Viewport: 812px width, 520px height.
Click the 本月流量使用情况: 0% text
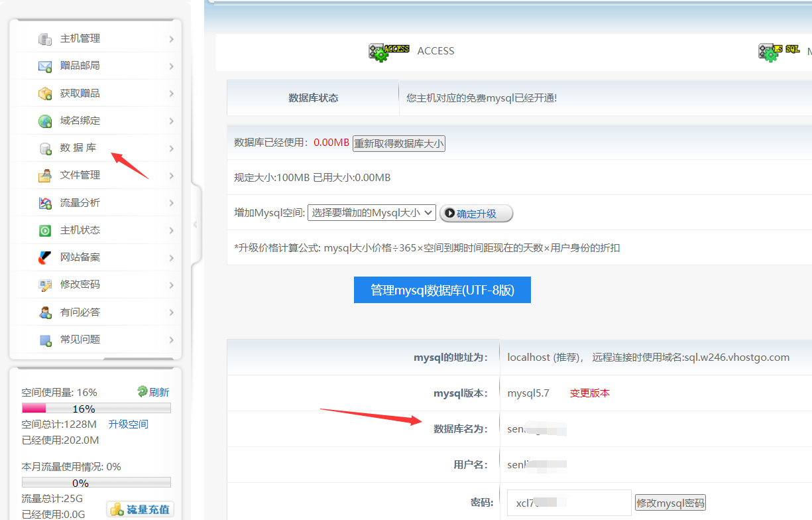(x=71, y=466)
